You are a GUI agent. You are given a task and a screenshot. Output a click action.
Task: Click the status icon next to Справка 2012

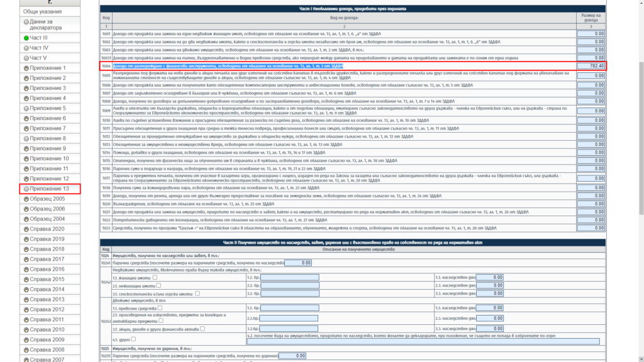26,309
